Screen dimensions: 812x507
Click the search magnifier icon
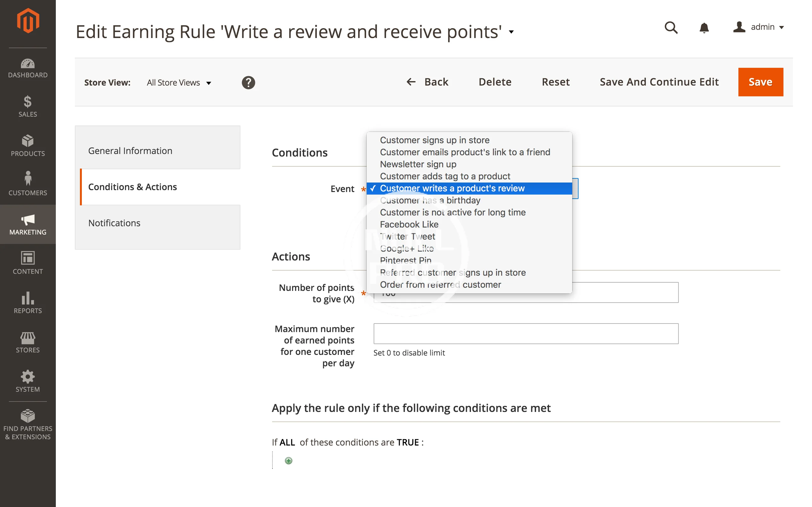pos(671,28)
